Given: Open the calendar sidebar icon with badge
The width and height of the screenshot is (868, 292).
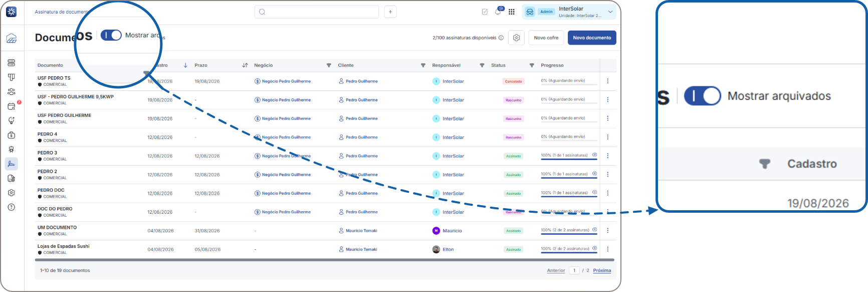Looking at the screenshot, I should (12, 106).
